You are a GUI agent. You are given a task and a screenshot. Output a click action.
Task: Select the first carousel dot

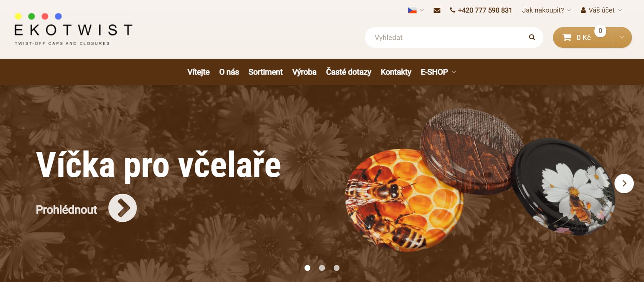tap(307, 268)
